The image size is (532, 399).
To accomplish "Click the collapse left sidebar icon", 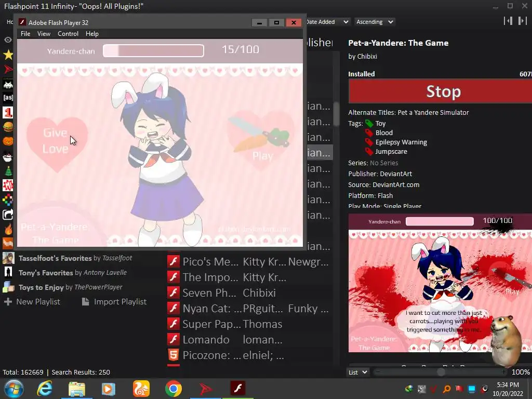I will point(508,21).
